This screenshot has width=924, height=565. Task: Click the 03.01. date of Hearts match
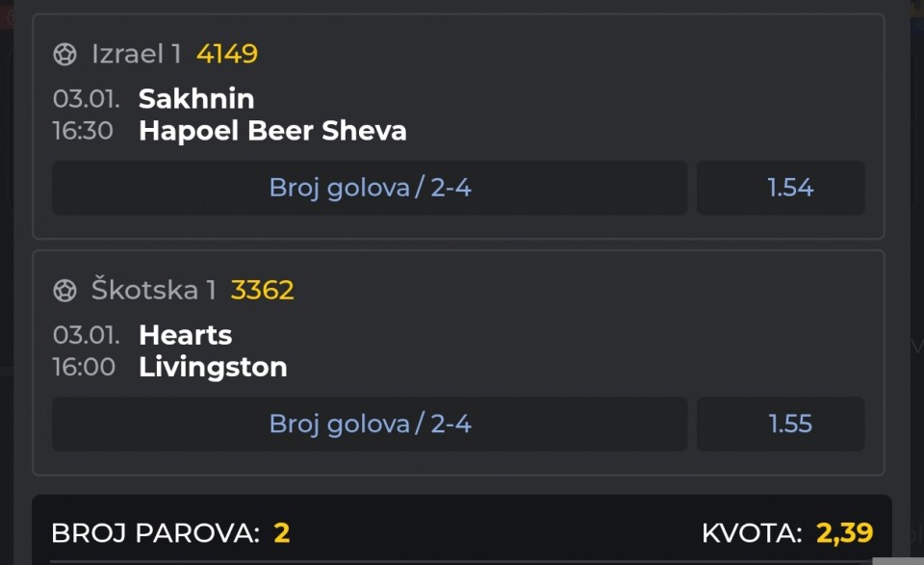(86, 335)
